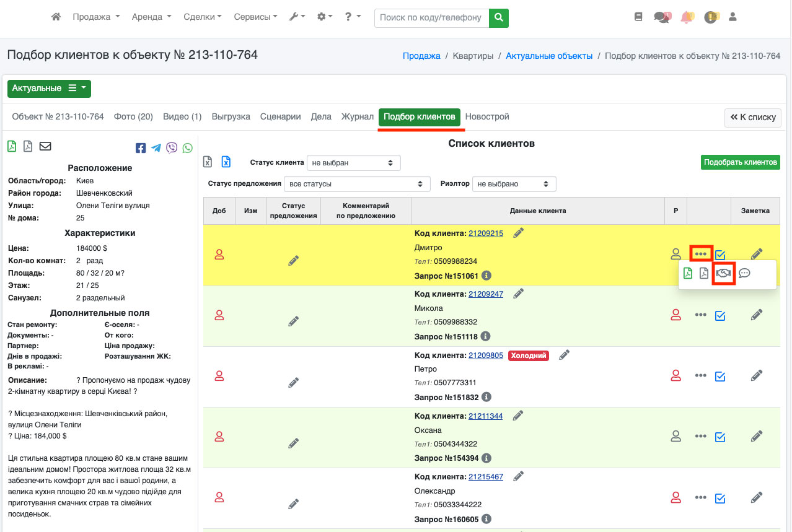792x532 pixels.
Task: Toggle the checkbox in Петро's row
Action: tap(720, 376)
